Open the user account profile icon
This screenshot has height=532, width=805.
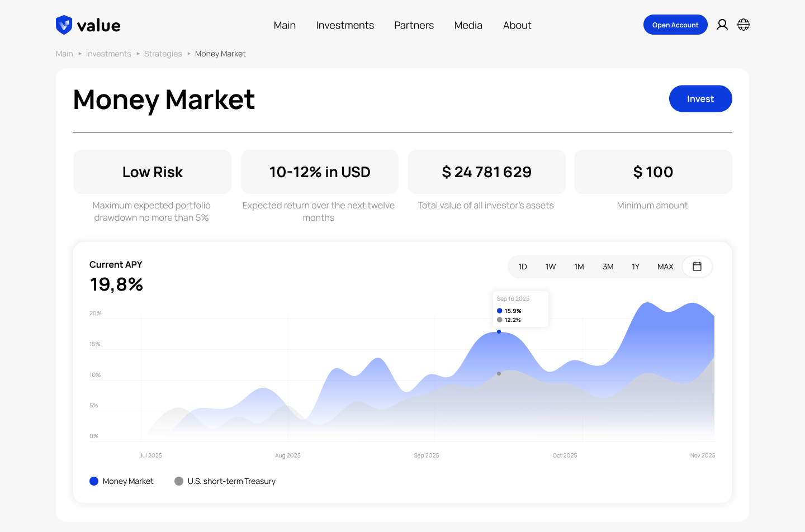[x=722, y=24]
